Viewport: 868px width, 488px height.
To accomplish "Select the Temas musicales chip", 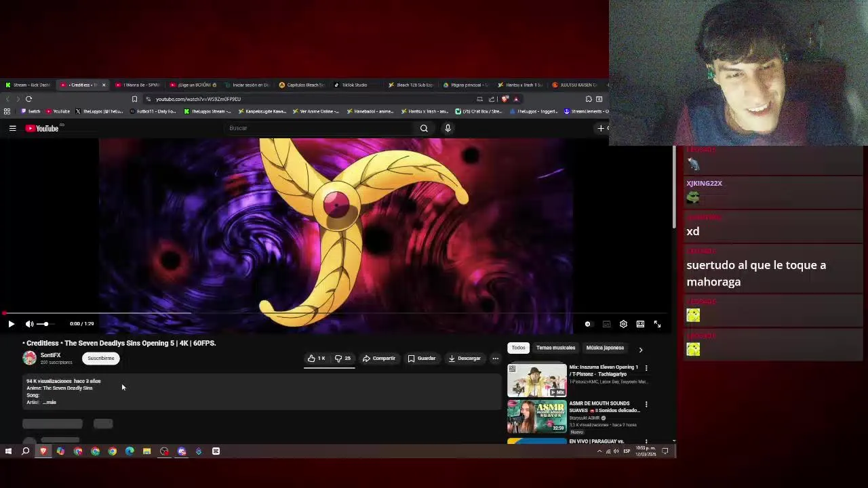I will (x=555, y=348).
